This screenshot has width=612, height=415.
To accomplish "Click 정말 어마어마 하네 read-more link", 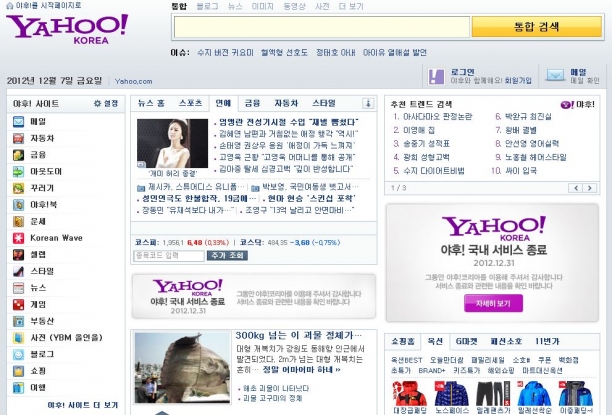I will pos(301,369).
